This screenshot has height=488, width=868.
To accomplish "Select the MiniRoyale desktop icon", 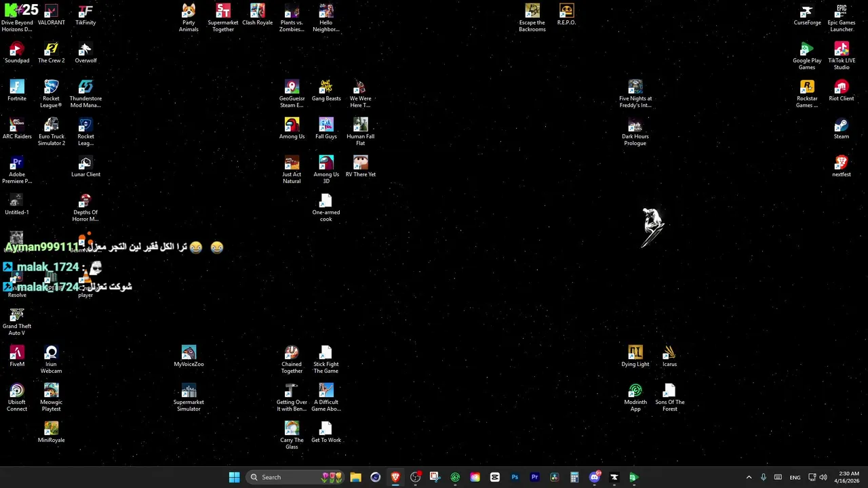I will tap(51, 432).
